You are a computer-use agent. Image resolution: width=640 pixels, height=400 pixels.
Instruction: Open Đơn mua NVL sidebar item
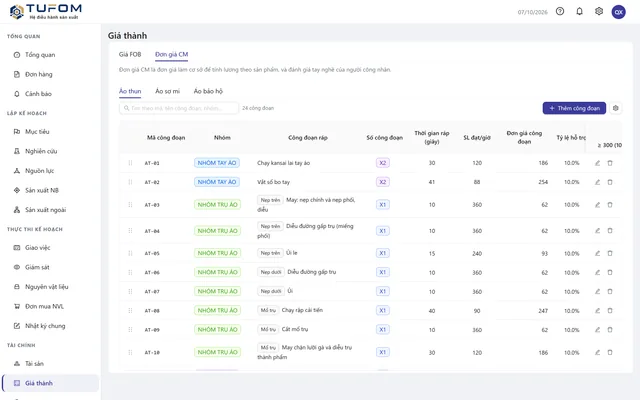[x=50, y=306]
